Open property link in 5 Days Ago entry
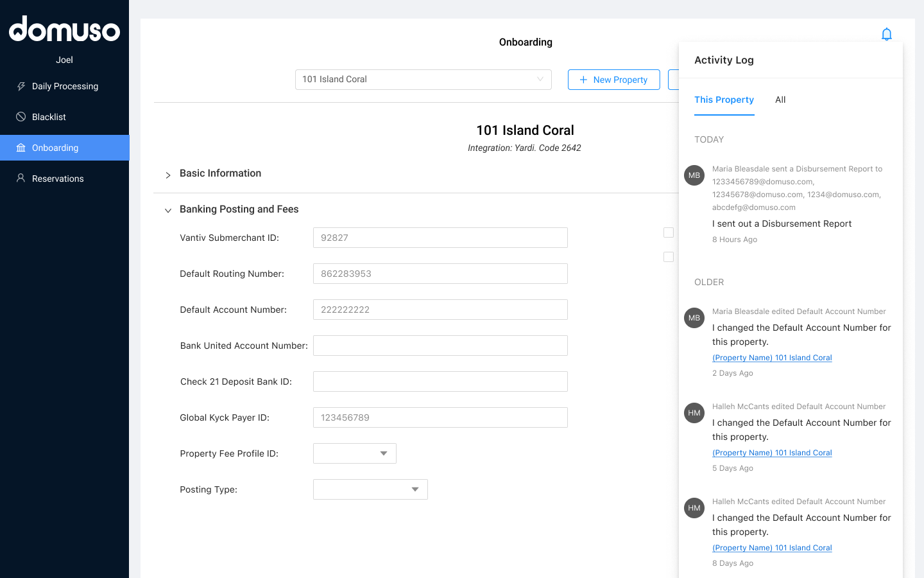This screenshot has height=578, width=924. (x=772, y=453)
